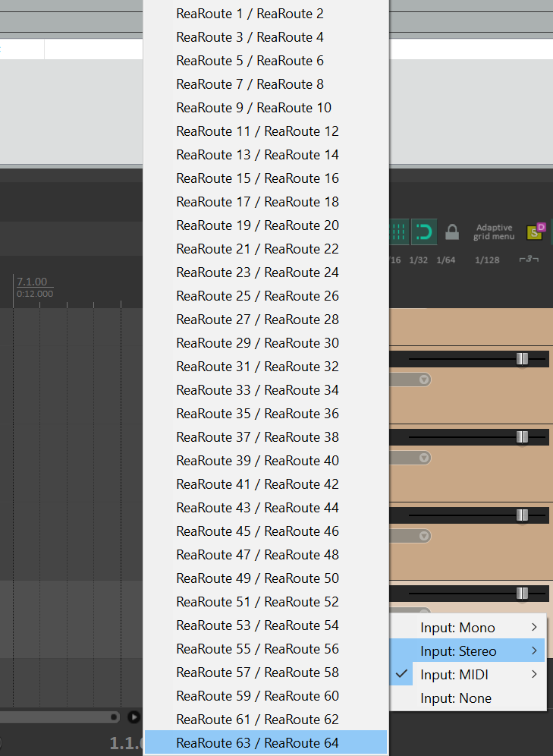Screen dimensions: 553x756
Task: Pick highlighted ReaRoute 63 / ReaRoute 64
Action: click(x=266, y=743)
